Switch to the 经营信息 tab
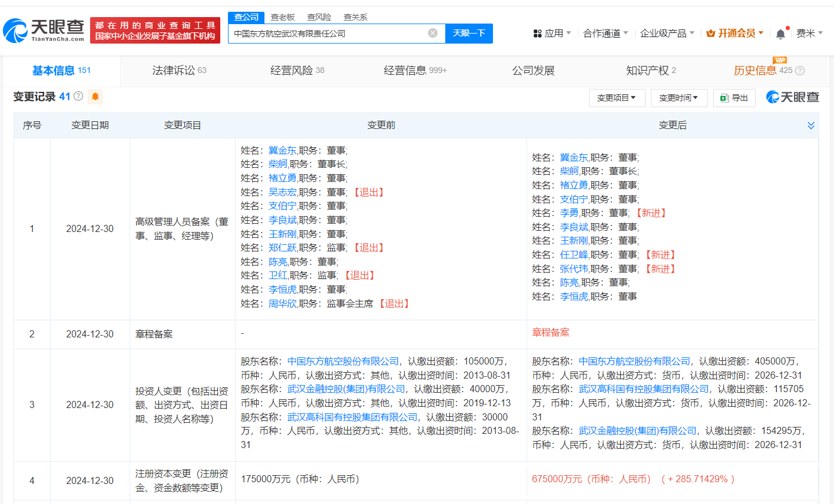 click(415, 71)
